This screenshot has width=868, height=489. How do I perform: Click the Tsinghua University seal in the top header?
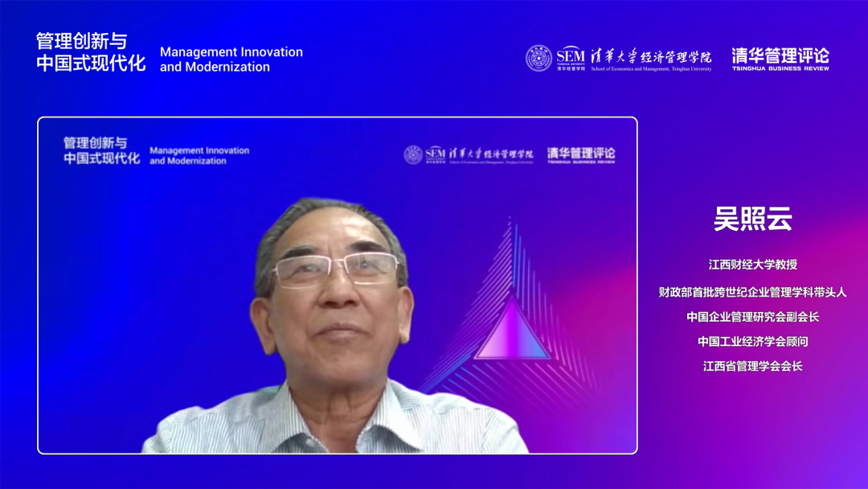point(538,58)
